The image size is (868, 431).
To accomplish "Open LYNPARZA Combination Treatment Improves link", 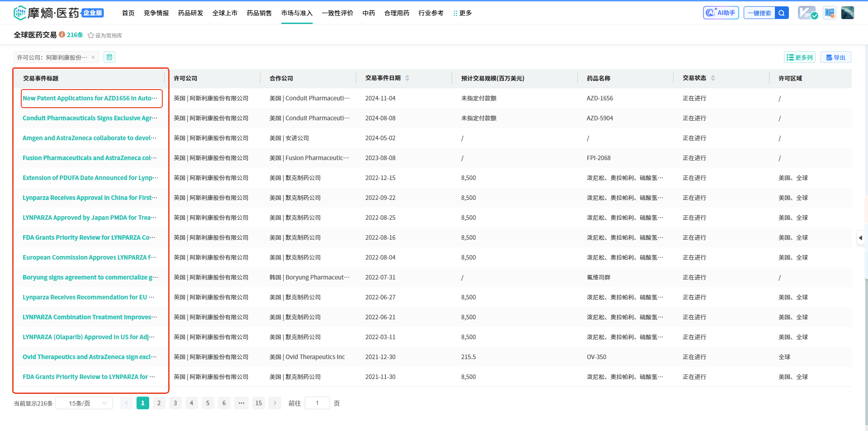I will point(90,317).
